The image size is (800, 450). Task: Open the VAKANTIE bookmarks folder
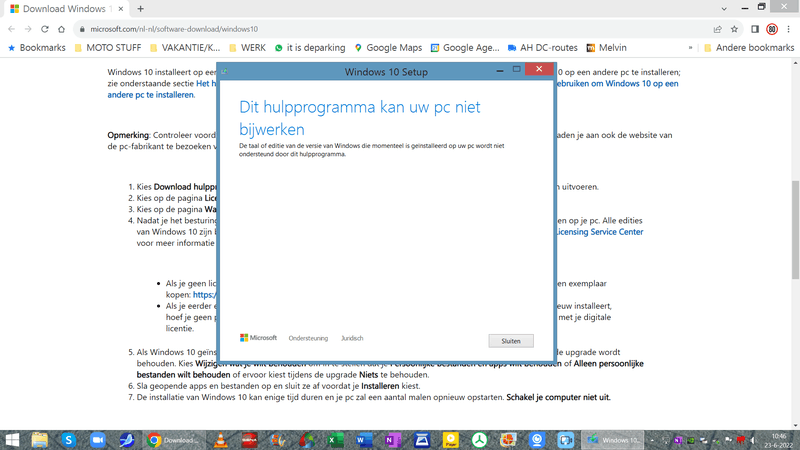[185, 47]
